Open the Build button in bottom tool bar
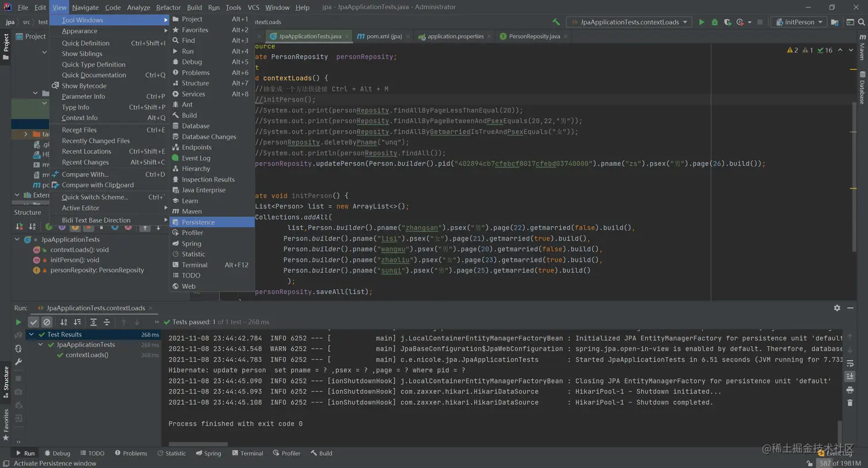This screenshot has height=468, width=868. pos(321,453)
